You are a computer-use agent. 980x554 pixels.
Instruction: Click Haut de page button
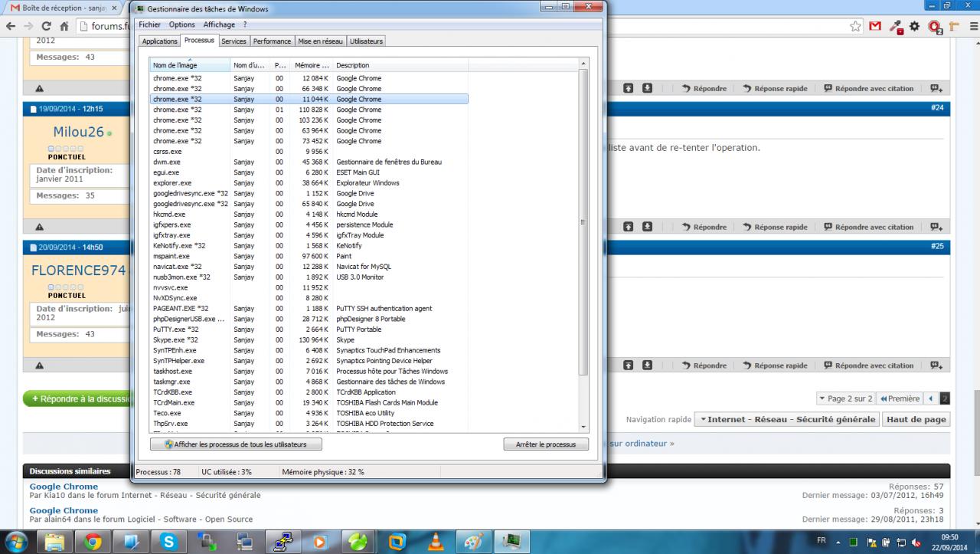pyautogui.click(x=916, y=419)
